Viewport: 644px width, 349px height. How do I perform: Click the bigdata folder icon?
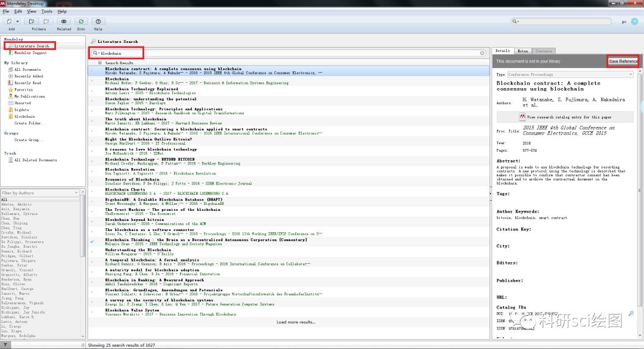[11, 110]
